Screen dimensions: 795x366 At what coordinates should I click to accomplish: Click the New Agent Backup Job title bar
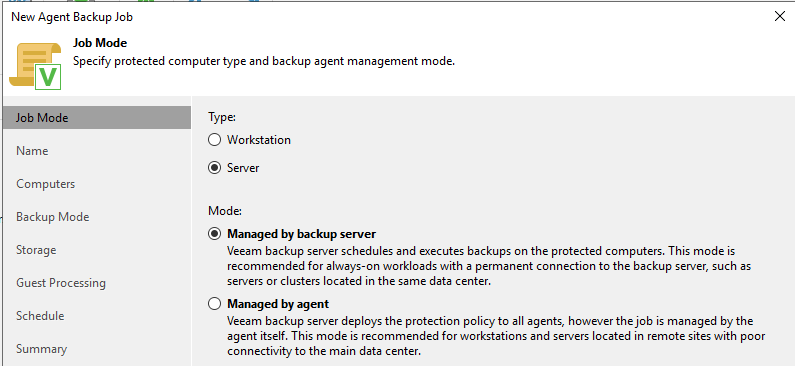click(72, 17)
